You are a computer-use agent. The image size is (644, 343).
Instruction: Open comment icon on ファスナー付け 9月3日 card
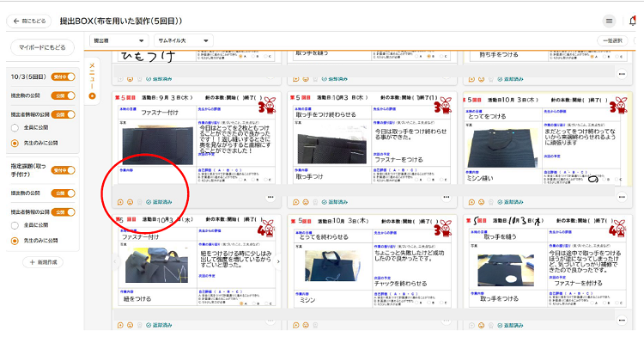tap(120, 202)
